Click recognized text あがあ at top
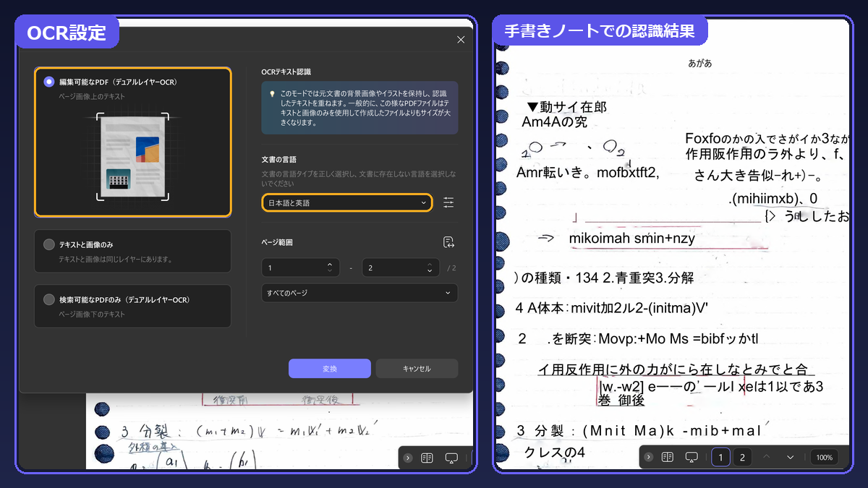The width and height of the screenshot is (868, 488). click(700, 64)
